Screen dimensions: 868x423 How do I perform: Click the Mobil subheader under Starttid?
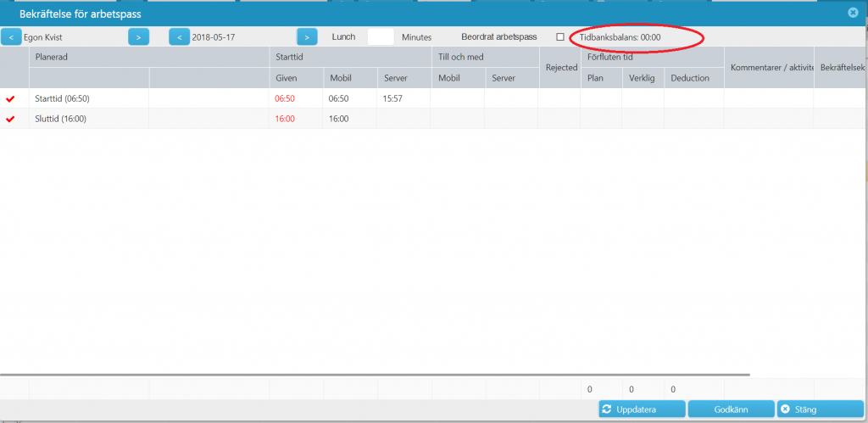(x=350, y=78)
